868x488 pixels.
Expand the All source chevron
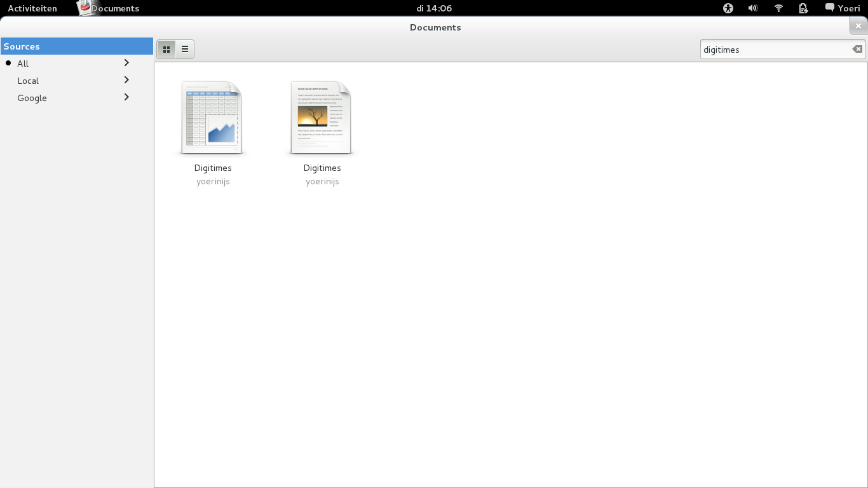(126, 63)
